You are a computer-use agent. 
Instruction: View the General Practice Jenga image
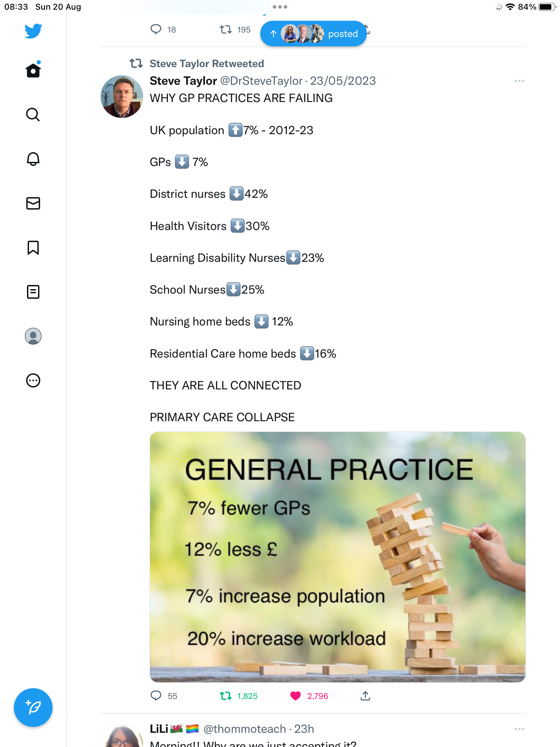click(x=338, y=557)
